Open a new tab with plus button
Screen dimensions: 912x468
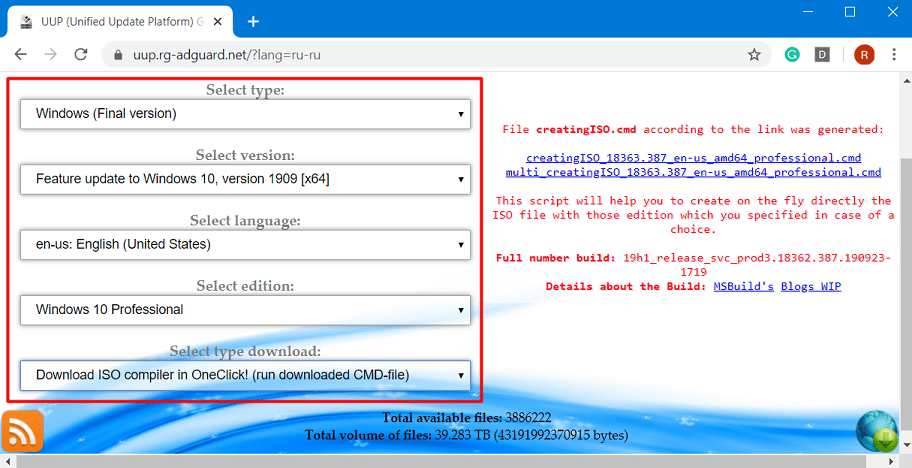tap(253, 22)
